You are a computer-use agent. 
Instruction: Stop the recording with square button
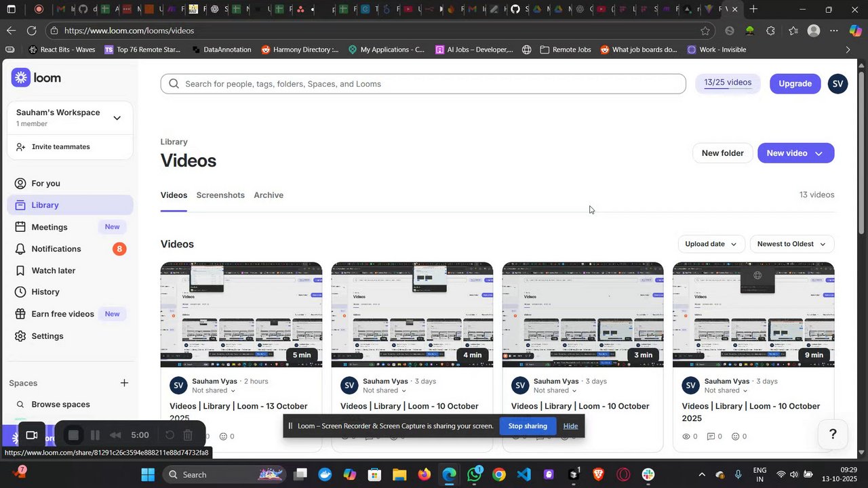click(x=74, y=435)
